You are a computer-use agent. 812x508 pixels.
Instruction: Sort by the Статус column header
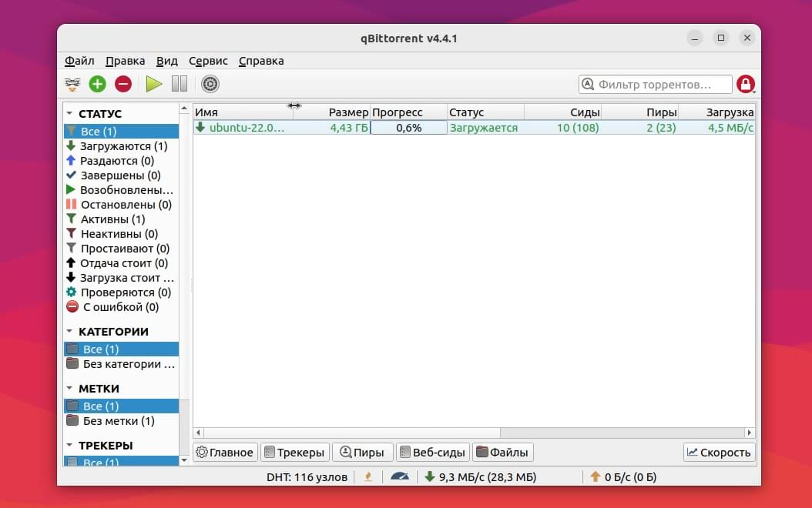coord(486,112)
